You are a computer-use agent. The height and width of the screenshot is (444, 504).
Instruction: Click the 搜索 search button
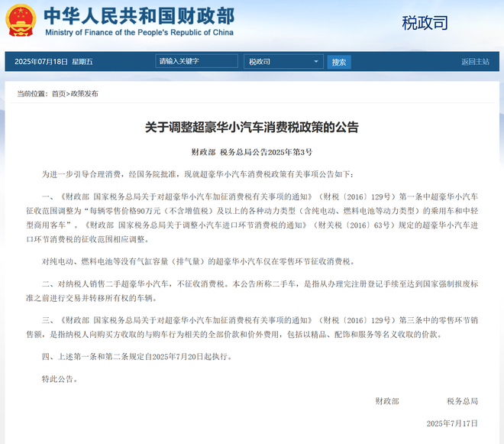(339, 62)
